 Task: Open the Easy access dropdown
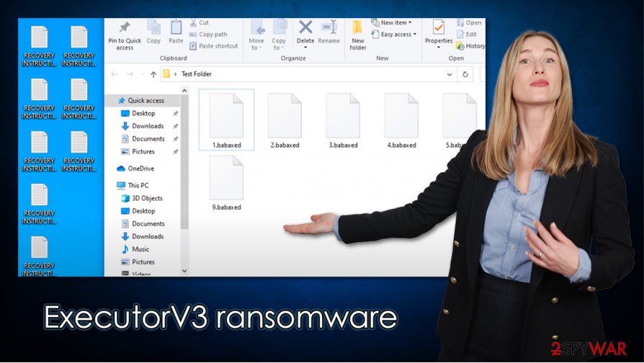click(394, 35)
